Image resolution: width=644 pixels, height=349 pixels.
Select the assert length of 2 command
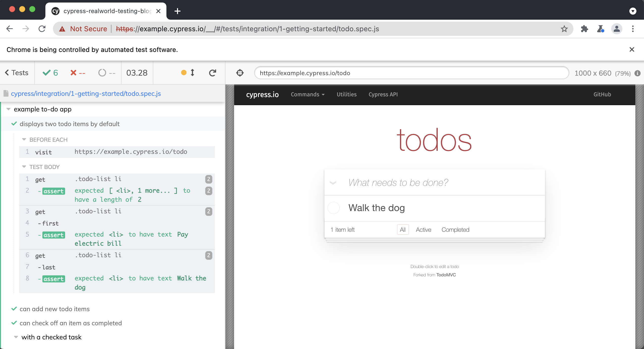tap(117, 195)
